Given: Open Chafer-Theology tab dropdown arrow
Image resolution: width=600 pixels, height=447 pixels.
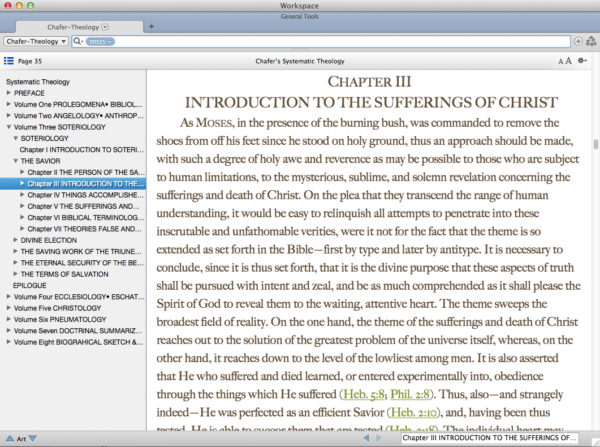Looking at the screenshot, I should pyautogui.click(x=105, y=27).
